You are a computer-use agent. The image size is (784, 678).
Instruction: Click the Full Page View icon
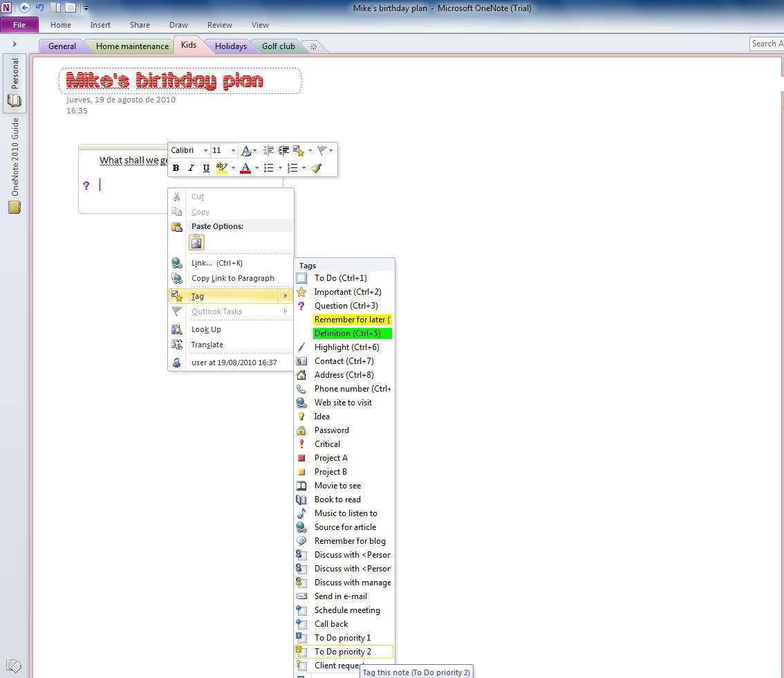pos(71,8)
